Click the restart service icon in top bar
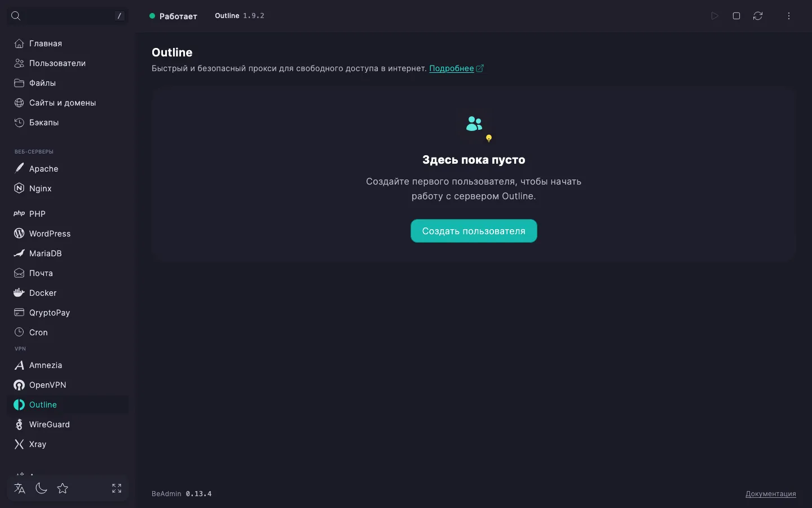 pos(758,16)
